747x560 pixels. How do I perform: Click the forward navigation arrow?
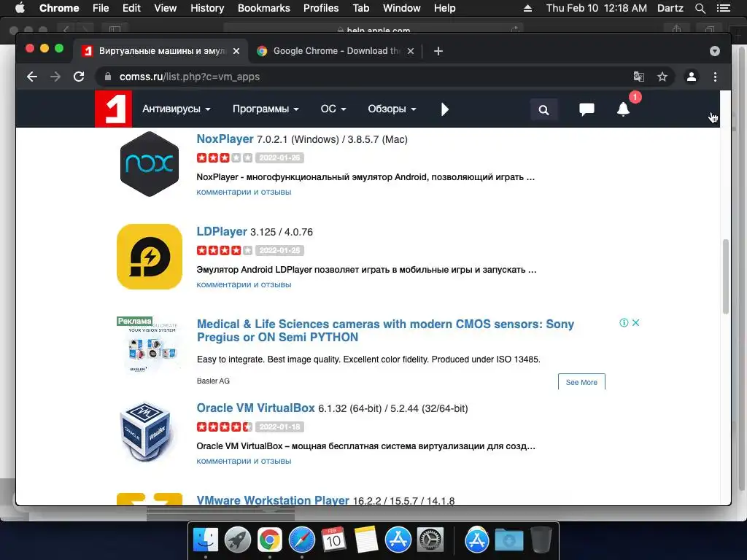click(x=55, y=77)
